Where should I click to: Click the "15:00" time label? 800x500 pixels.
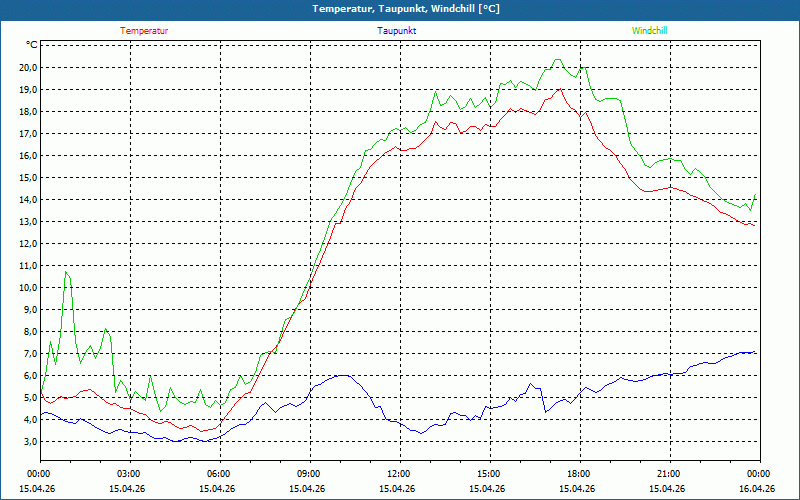click(x=490, y=473)
